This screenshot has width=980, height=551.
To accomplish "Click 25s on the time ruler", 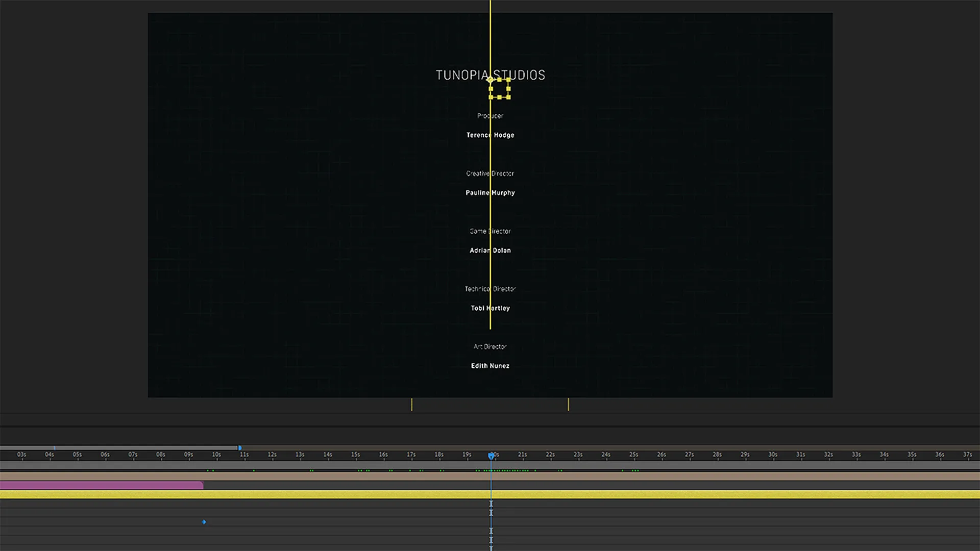I will [634, 454].
